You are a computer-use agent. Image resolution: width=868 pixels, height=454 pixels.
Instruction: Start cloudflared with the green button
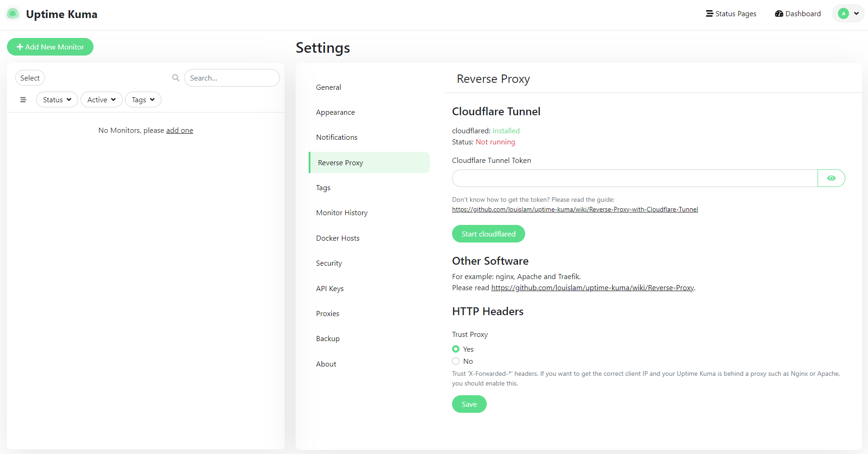tap(488, 234)
